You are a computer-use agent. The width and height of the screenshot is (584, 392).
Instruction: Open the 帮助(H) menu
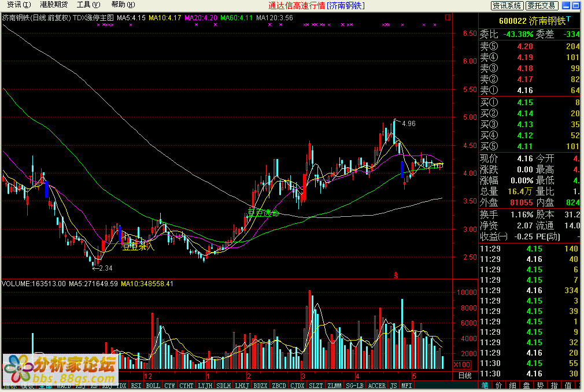tap(123, 5)
